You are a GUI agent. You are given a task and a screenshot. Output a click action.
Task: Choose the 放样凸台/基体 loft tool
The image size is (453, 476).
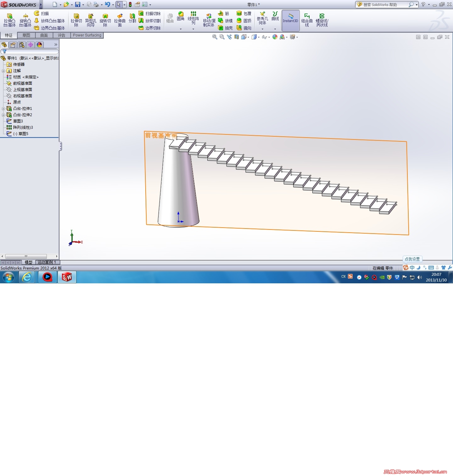click(49, 21)
